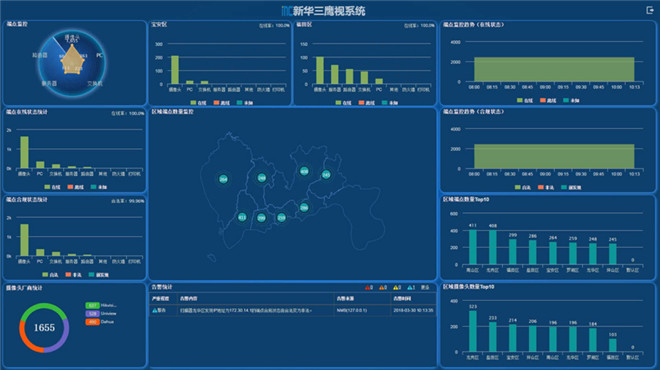Click the 1655 camera vendor donut chart
Screen dimensions: 660x370
click(44, 327)
